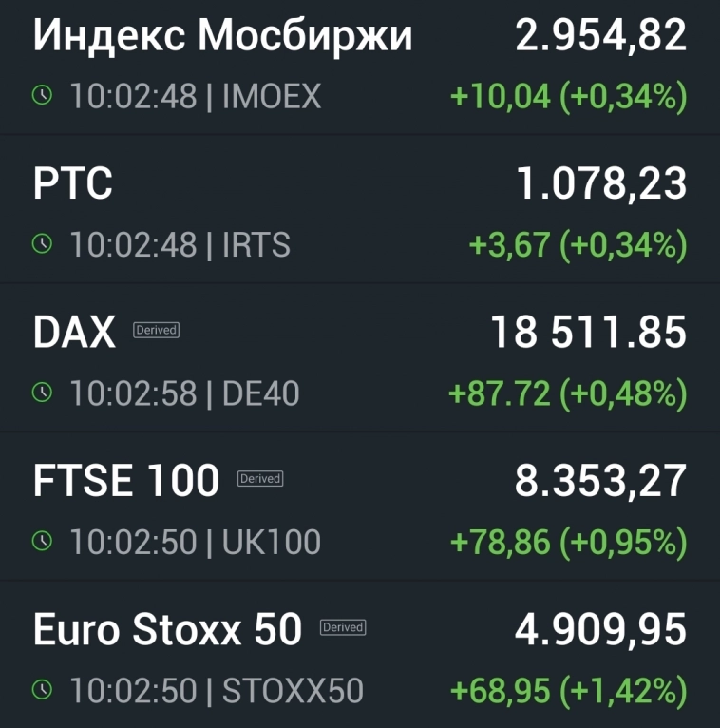Viewport: 720px width, 728px height.
Task: Select the DAX index name
Action: point(74,333)
